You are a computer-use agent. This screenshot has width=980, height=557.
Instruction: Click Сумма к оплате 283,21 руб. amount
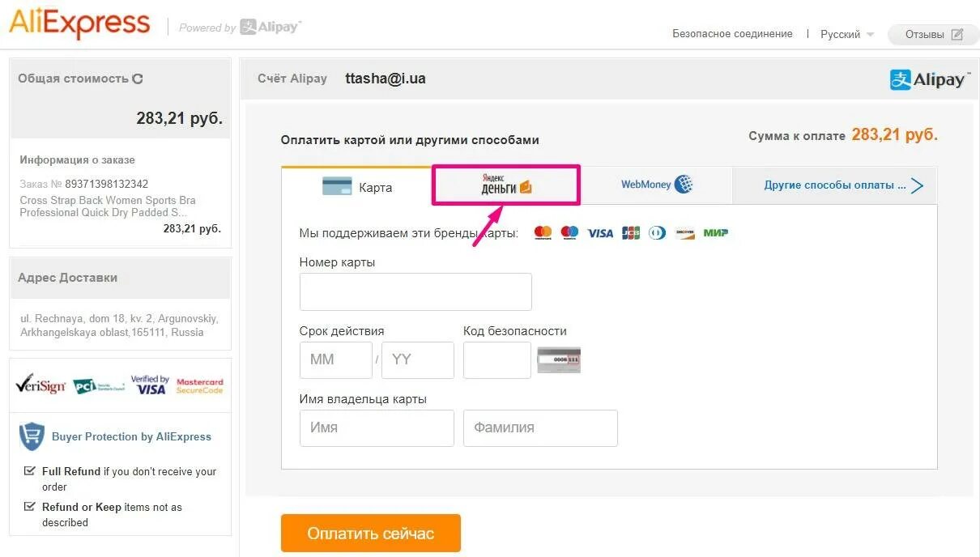pyautogui.click(x=894, y=135)
